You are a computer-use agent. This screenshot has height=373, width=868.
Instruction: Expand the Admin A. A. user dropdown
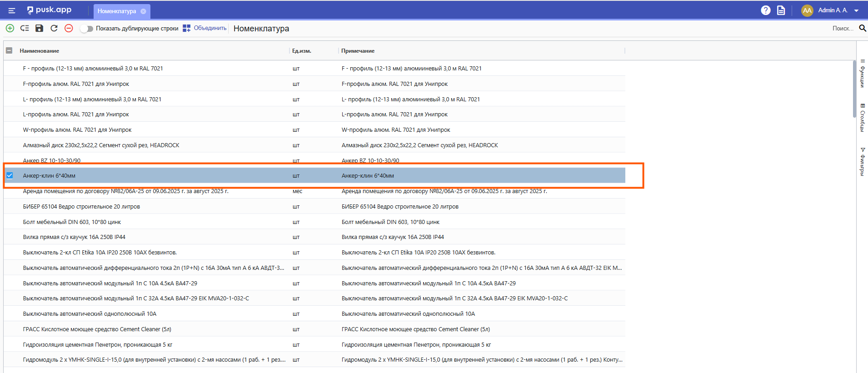pyautogui.click(x=856, y=10)
